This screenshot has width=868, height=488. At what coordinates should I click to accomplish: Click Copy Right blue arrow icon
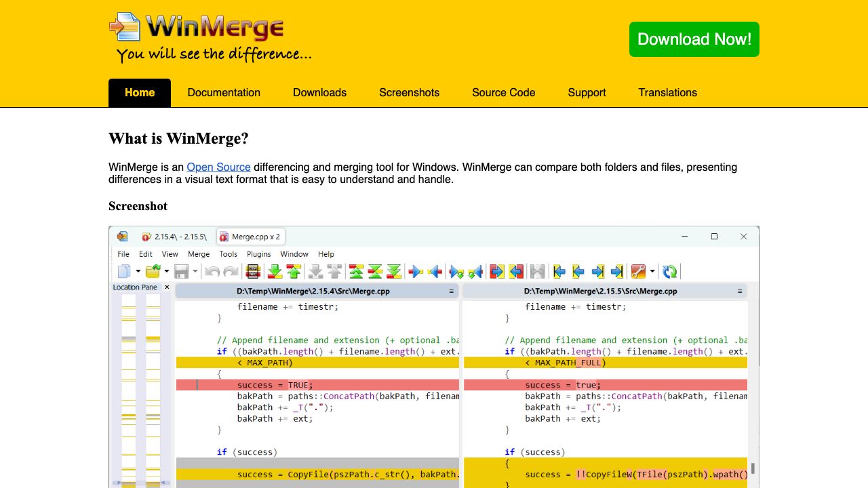click(x=416, y=272)
